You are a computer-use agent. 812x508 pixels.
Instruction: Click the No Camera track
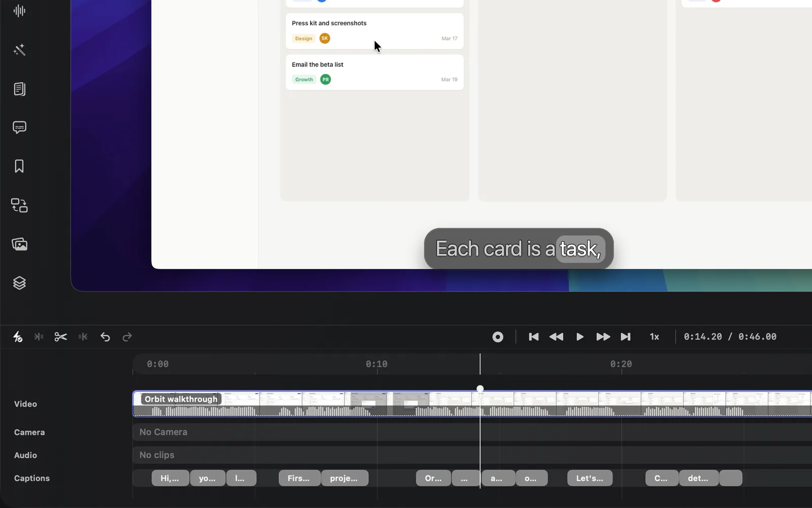tap(472, 432)
